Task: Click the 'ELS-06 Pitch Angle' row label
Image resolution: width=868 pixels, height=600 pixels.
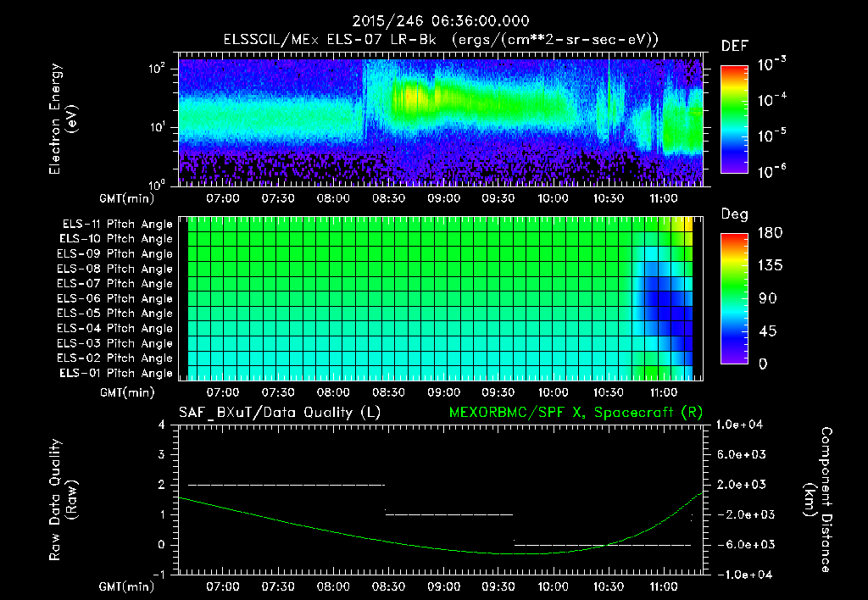Action: [115, 299]
